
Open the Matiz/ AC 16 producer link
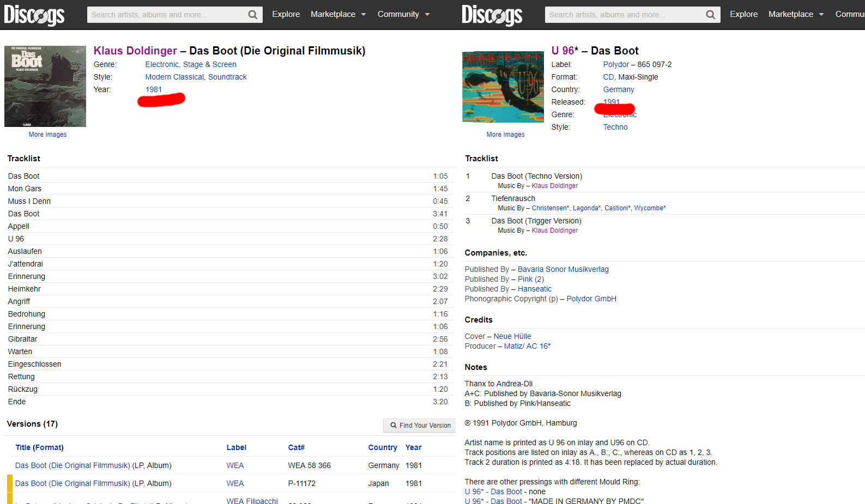click(x=528, y=346)
